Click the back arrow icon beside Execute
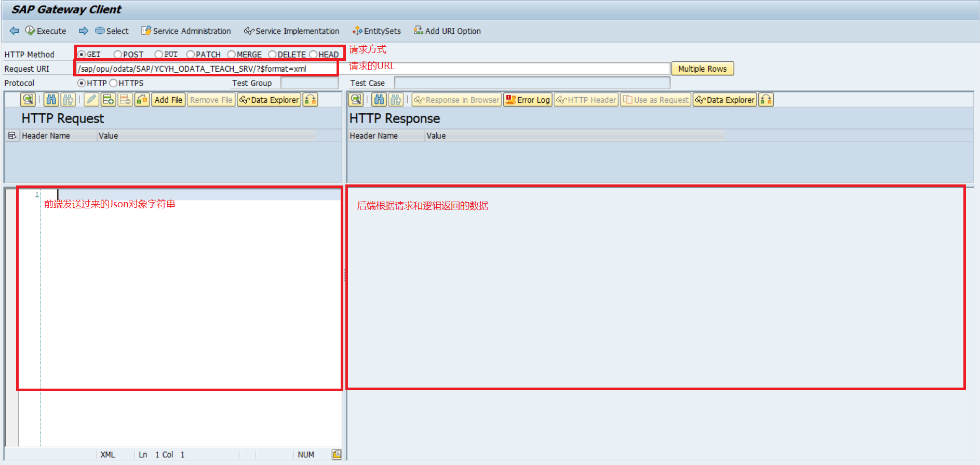This screenshot has width=980, height=465. point(14,31)
